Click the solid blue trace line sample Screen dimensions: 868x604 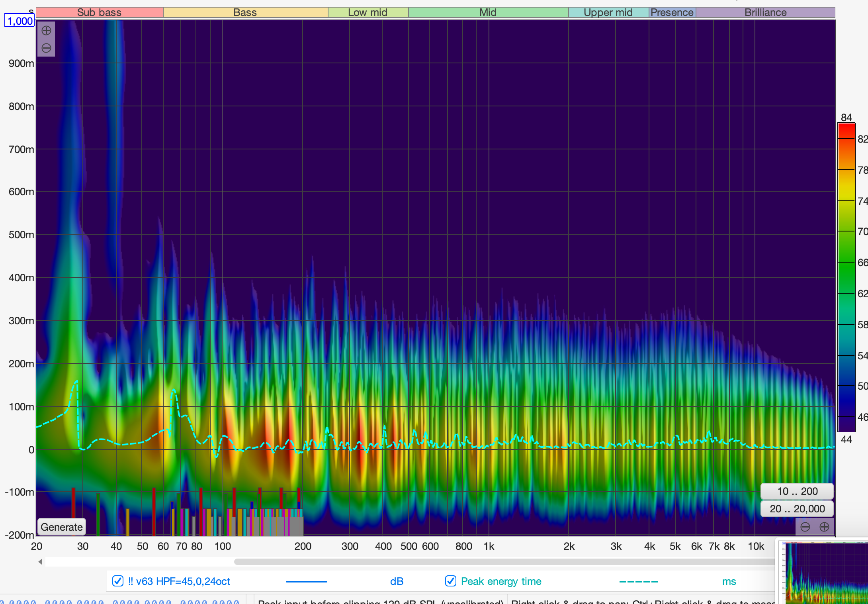[306, 582]
